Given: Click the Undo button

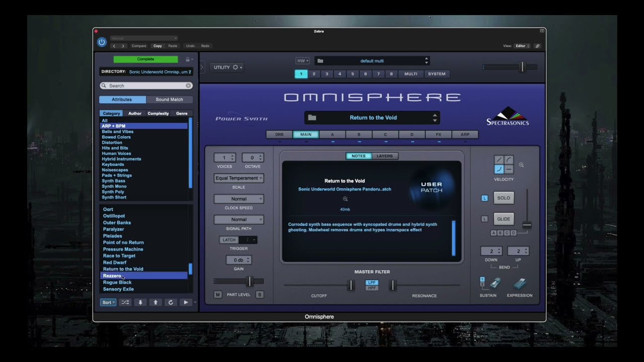Looking at the screenshot, I should (190, 46).
